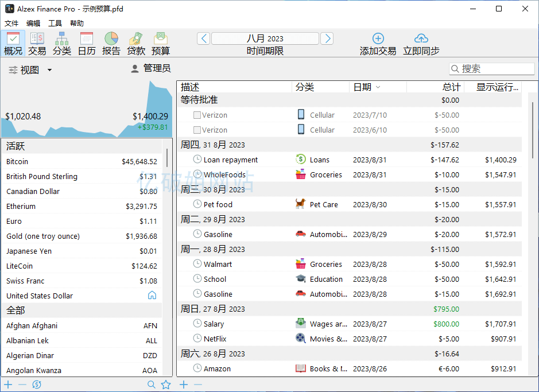
Task: Open the 报告 (Reports) view
Action: click(x=111, y=42)
